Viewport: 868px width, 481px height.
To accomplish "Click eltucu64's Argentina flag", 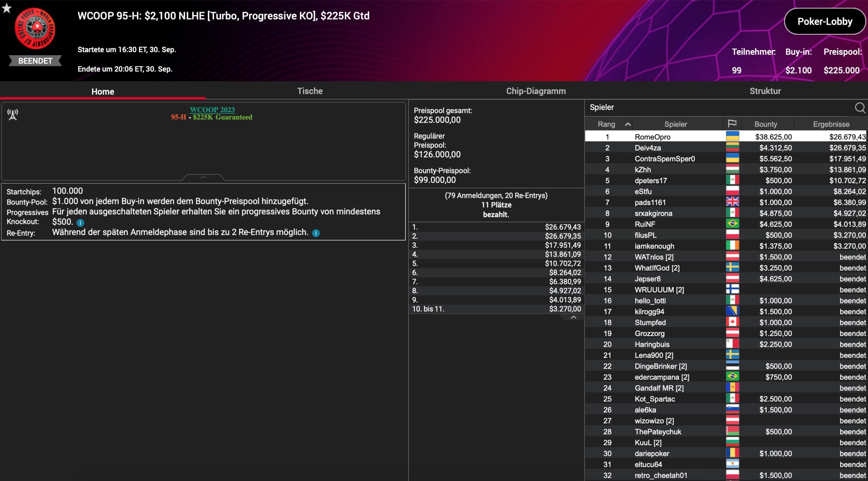I will point(732,464).
